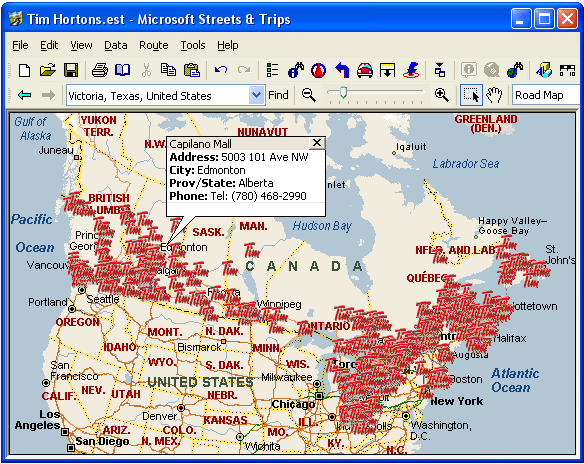Close the Capilano Mall info balloon
The width and height of the screenshot is (584, 464).
tap(317, 143)
